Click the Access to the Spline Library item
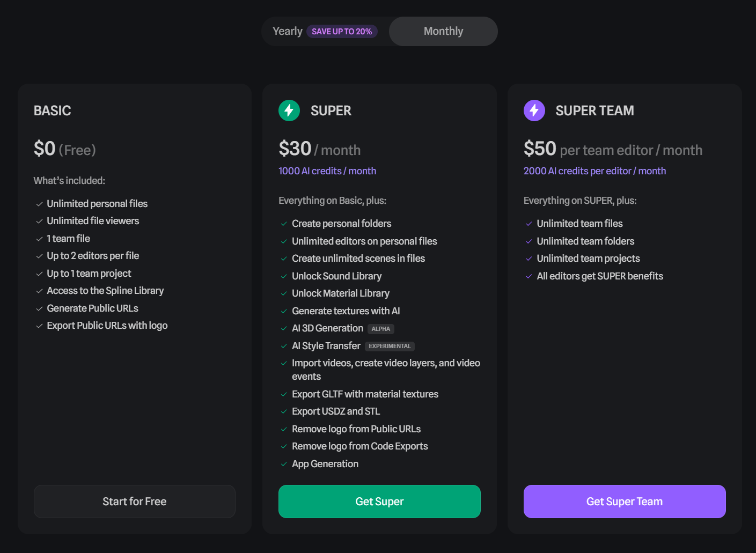This screenshot has width=756, height=553. pos(105,291)
